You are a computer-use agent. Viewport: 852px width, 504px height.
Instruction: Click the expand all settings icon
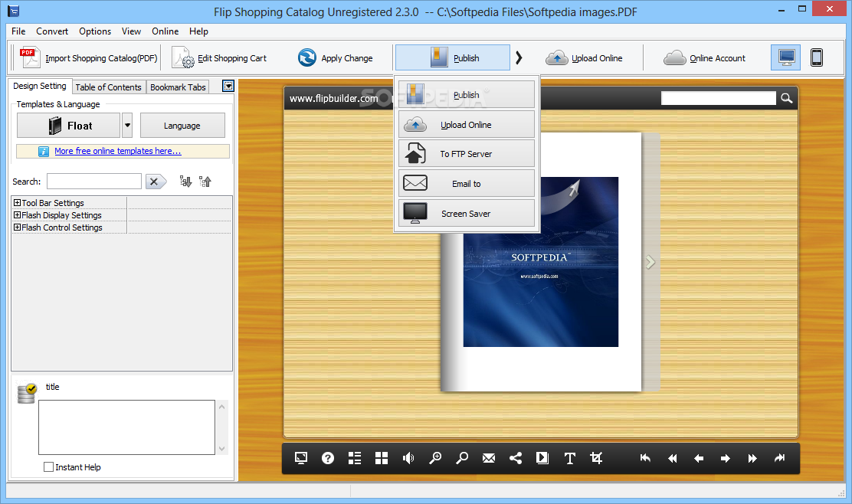coord(186,182)
